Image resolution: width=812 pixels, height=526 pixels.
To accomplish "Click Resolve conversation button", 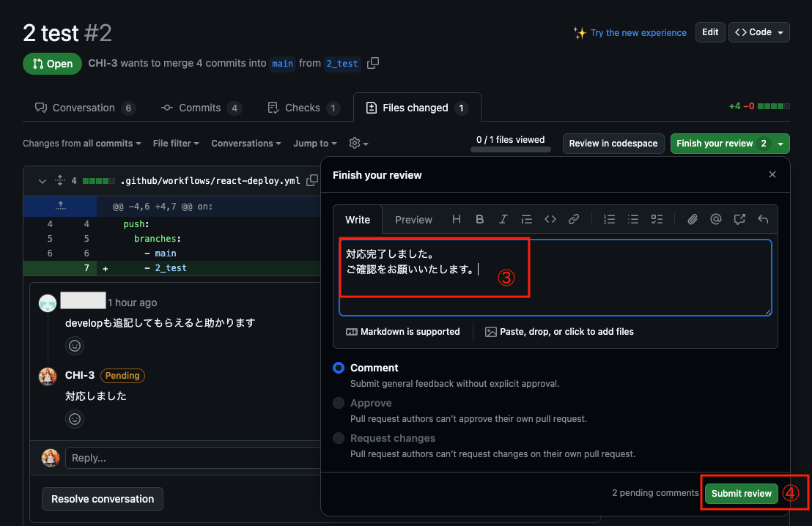I will 103,499.
